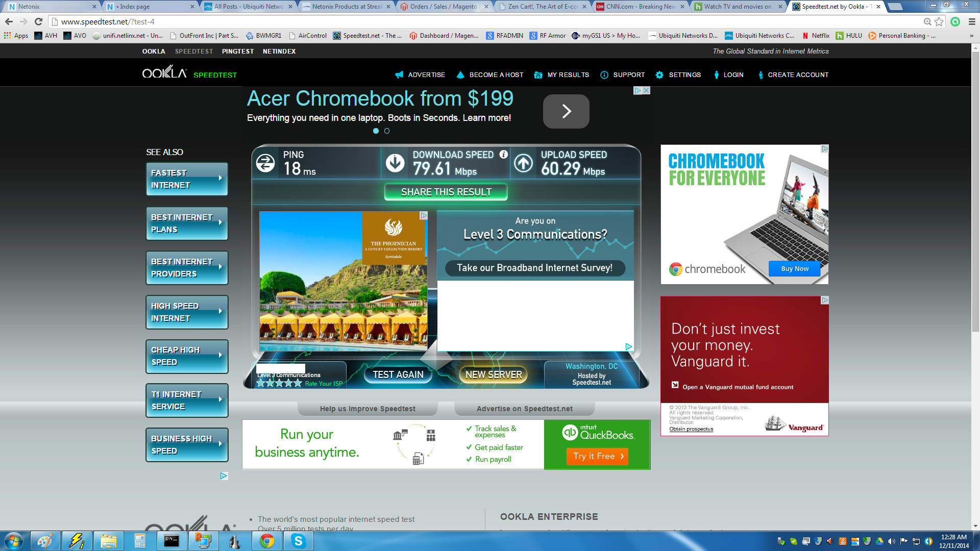Click the taskbar clock showing 12:28 AM
The height and width of the screenshot is (551, 980).
tap(953, 541)
